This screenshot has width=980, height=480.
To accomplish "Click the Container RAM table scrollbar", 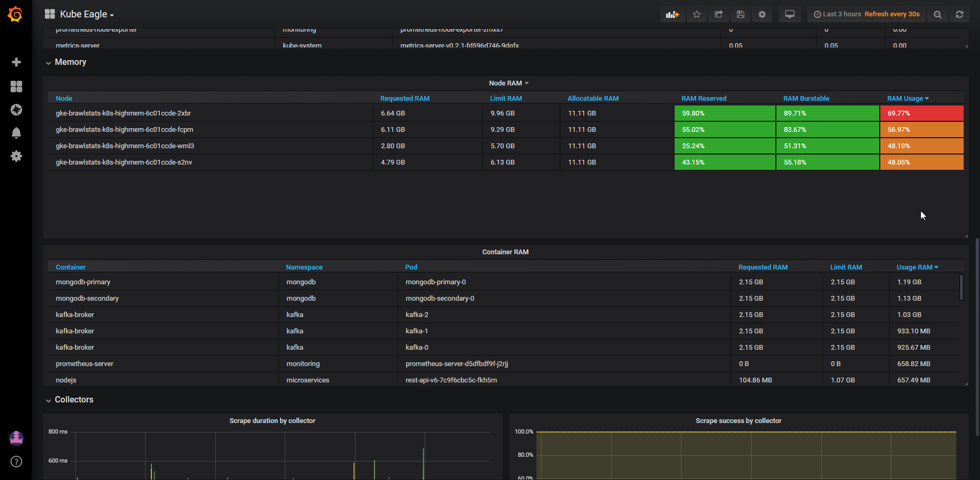I will tap(961, 287).
